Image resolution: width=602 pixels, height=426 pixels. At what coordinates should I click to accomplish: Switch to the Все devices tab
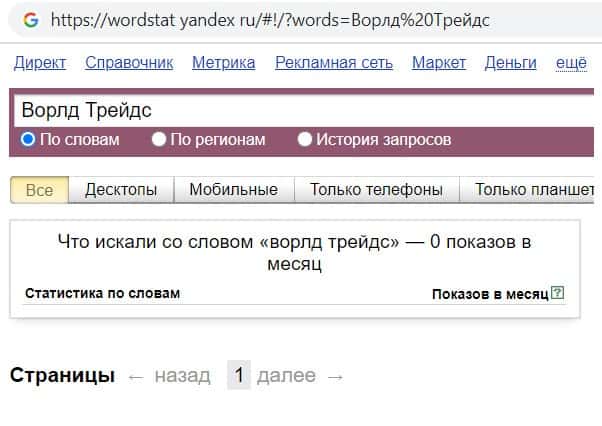pyautogui.click(x=40, y=190)
